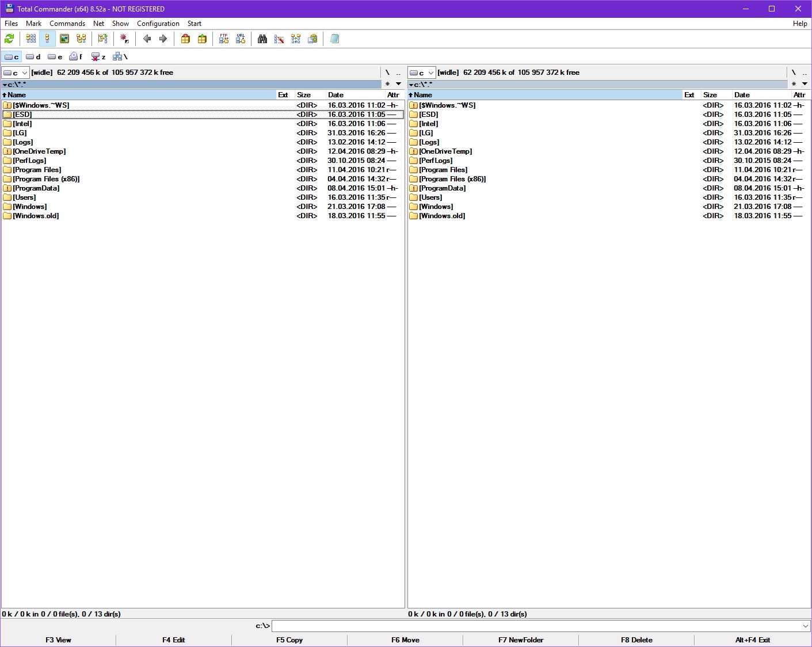Viewport: 812px width, 647px height.
Task: Click the F3 View button
Action: tap(58, 640)
